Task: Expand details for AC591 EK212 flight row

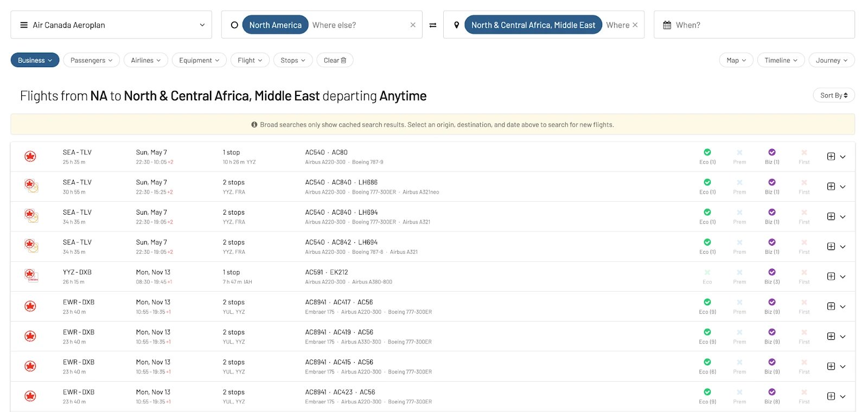Action: point(843,276)
